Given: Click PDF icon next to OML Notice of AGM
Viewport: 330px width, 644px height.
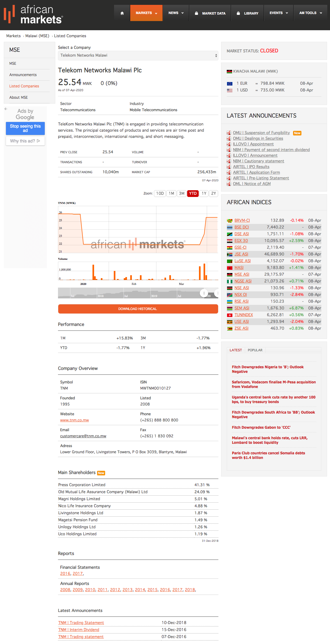Looking at the screenshot, I should 229,184.
